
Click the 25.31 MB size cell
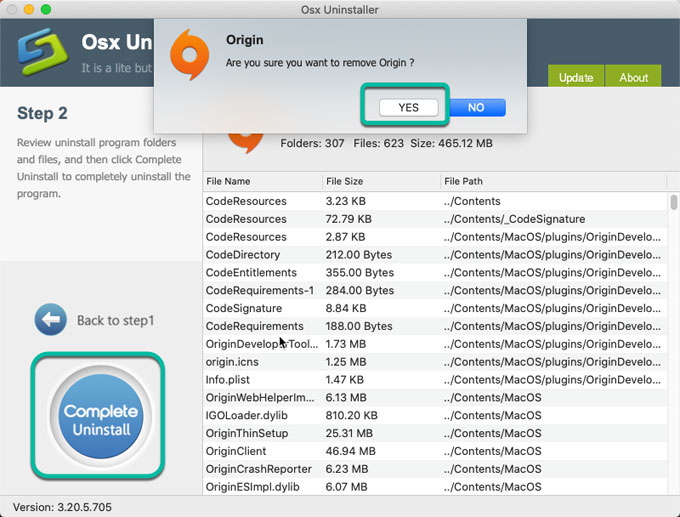tap(349, 433)
